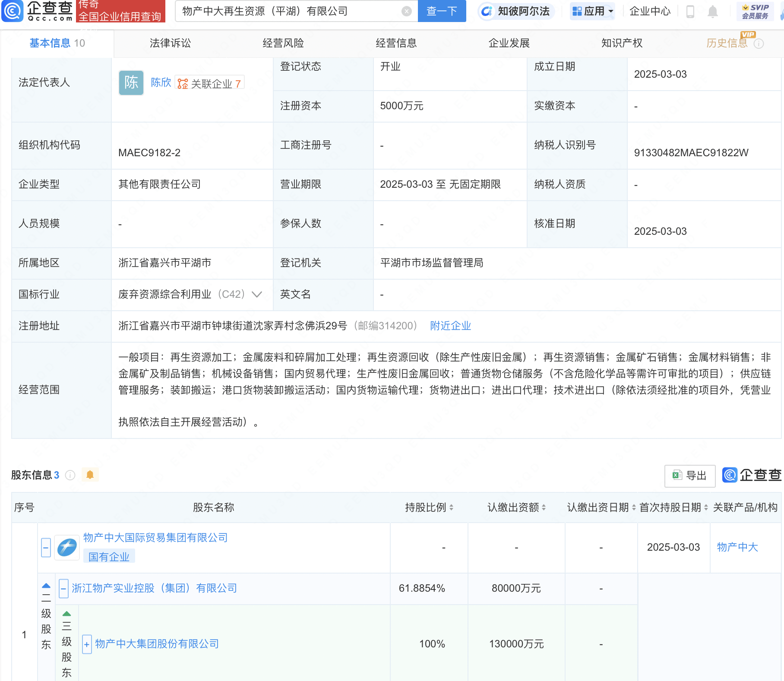Click the 物产中大 related product link

[x=737, y=547]
